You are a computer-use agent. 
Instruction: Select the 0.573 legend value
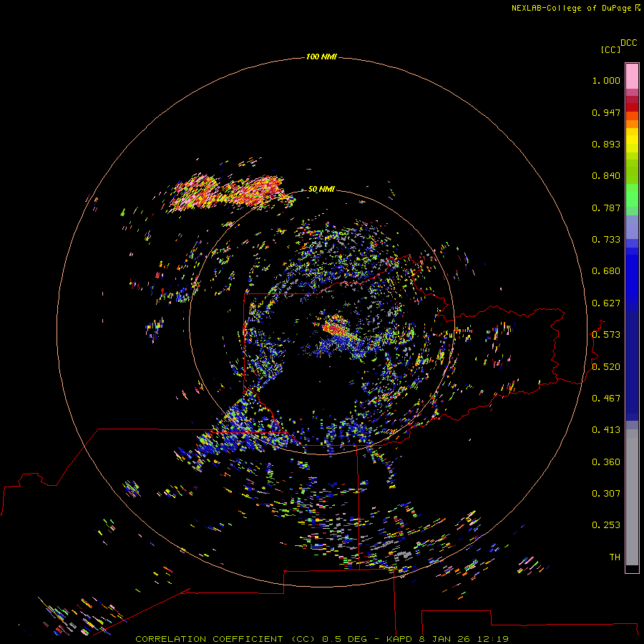606,335
